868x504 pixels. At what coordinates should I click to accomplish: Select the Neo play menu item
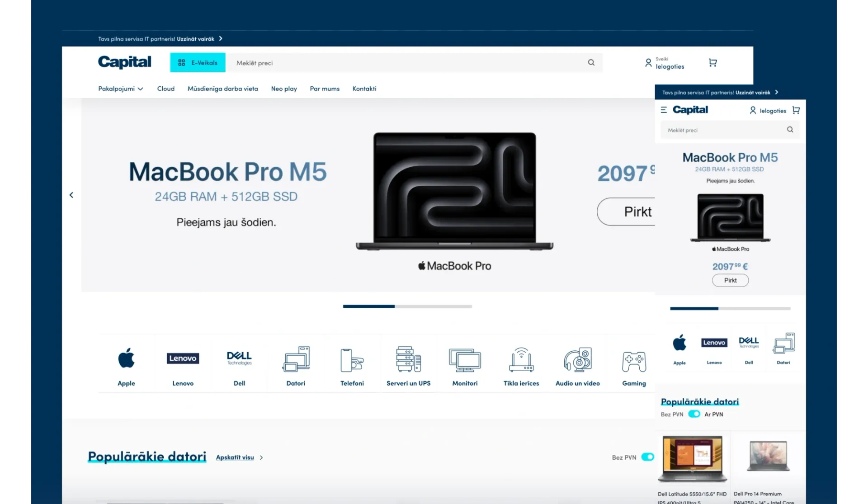coord(284,89)
